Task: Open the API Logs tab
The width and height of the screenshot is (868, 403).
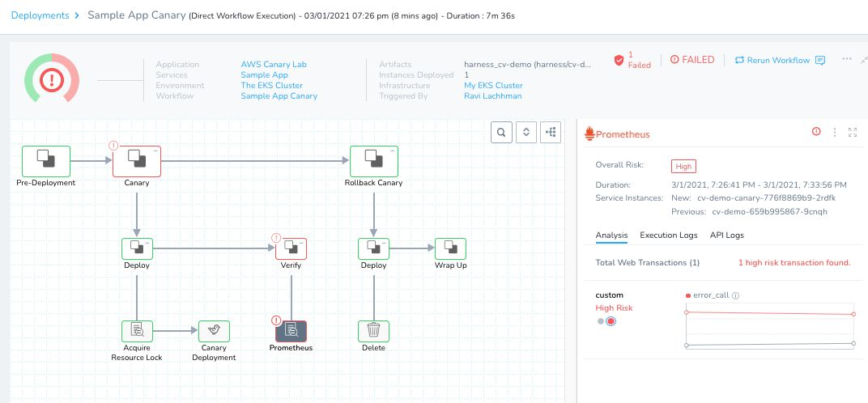Action: coord(727,235)
